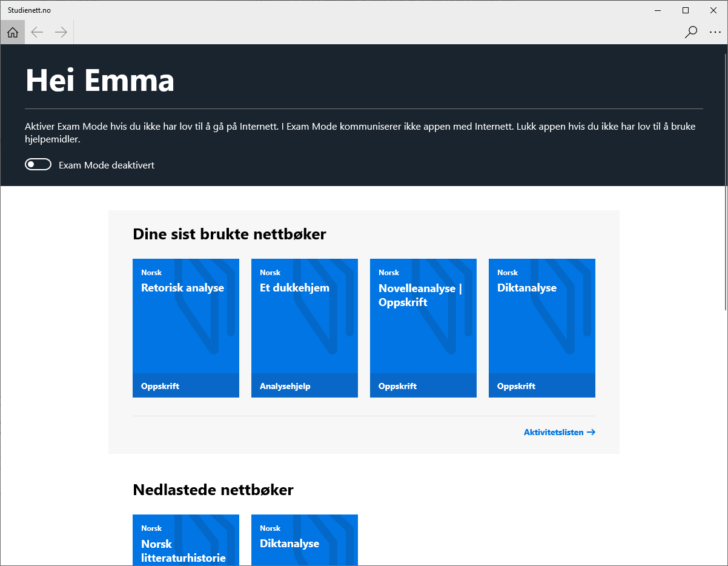
Task: Follow the Aktivitetslisten link
Action: tap(560, 432)
